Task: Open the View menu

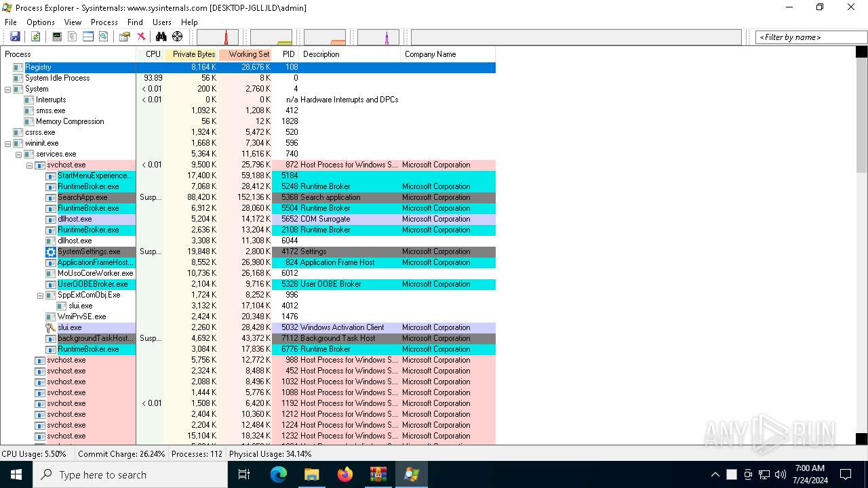Action: [x=73, y=22]
